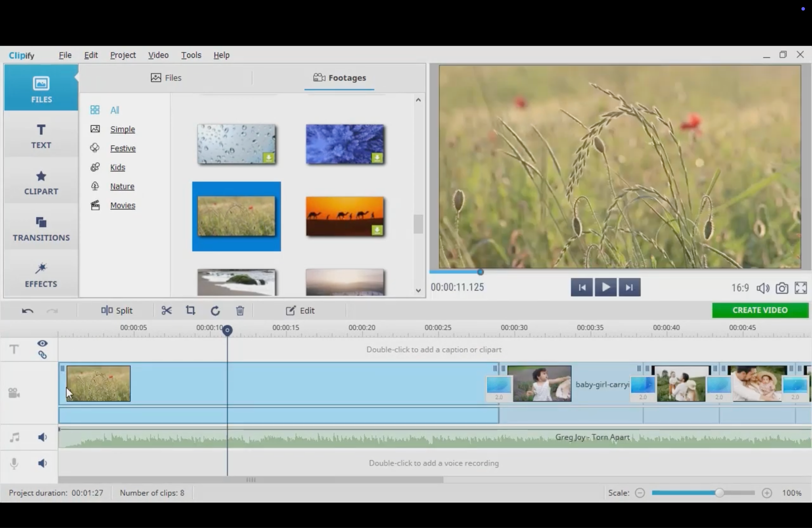The image size is (812, 528).
Task: Open the TEXT panel
Action: click(41, 136)
